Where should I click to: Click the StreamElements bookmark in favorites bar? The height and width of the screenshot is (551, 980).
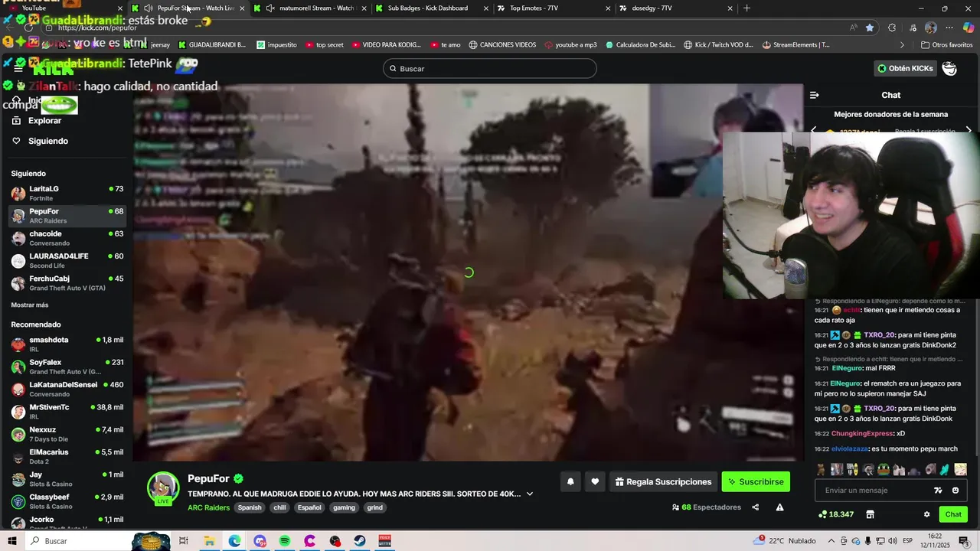(x=795, y=44)
